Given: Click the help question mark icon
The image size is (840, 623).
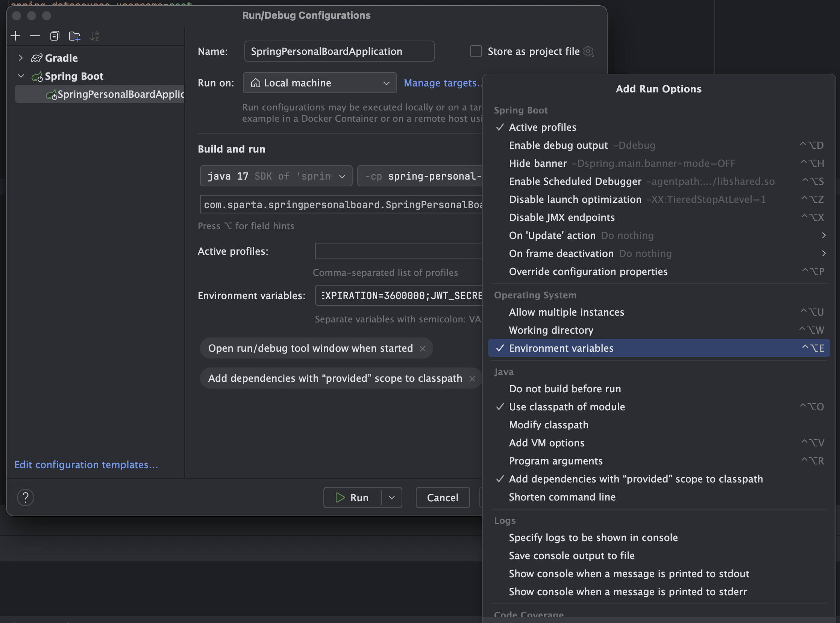Looking at the screenshot, I should pos(26,497).
